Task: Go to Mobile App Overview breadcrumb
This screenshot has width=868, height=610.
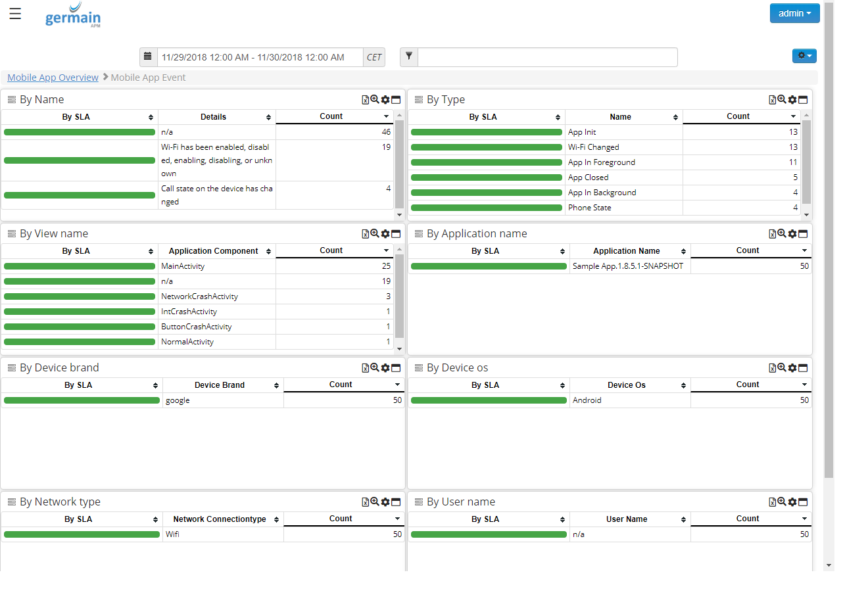Action: click(53, 78)
